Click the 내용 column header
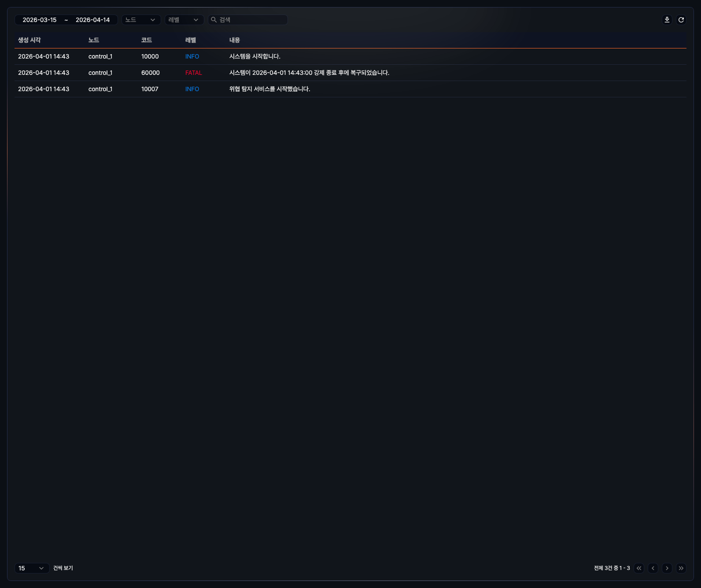Screen dimensions: 701x588 point(235,40)
